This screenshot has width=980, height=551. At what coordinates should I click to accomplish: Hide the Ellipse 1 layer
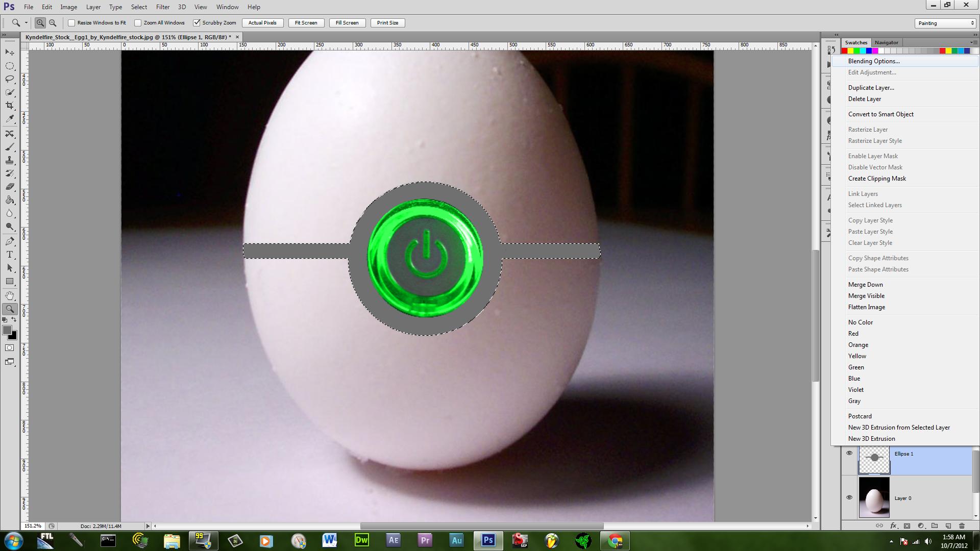click(849, 453)
